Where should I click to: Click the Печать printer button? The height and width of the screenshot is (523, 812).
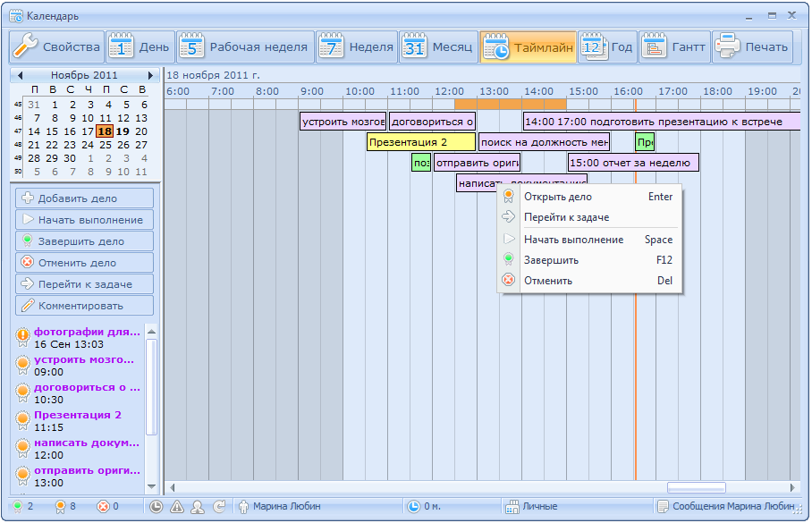coord(752,47)
